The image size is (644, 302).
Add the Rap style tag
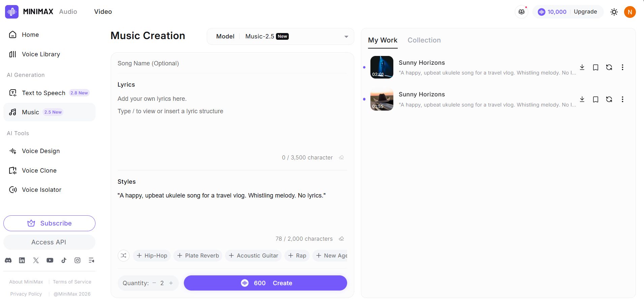pyautogui.click(x=297, y=255)
